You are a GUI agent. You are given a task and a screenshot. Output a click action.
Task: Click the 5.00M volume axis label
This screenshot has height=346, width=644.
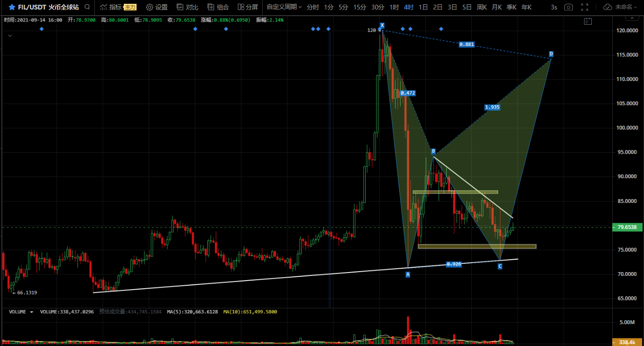[627, 322]
